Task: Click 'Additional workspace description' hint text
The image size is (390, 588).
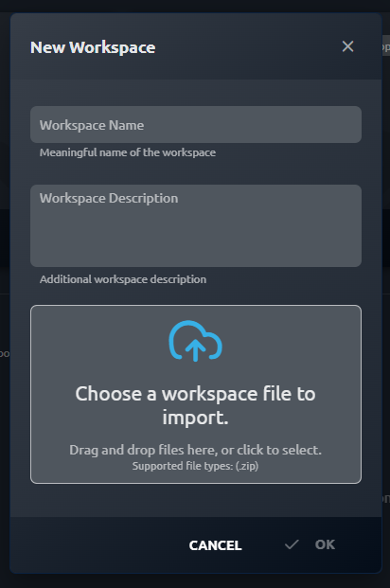Action: click(x=123, y=279)
